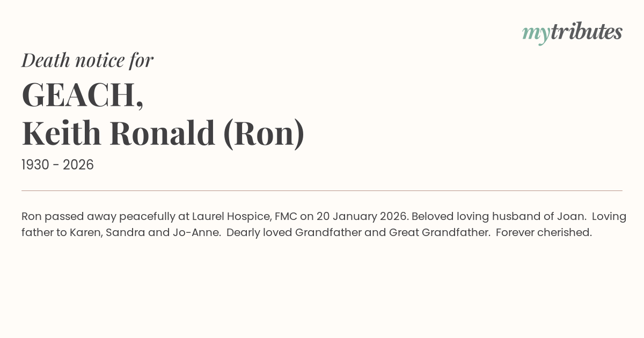Click the year 2026 under the name
This screenshot has height=338, width=644.
point(78,165)
